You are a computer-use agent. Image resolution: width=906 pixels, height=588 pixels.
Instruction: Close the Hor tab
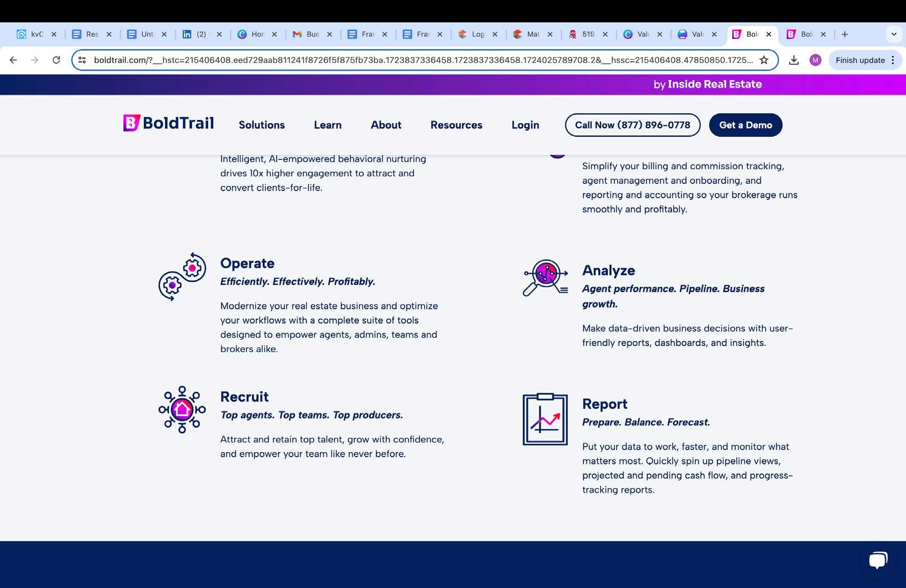275,34
